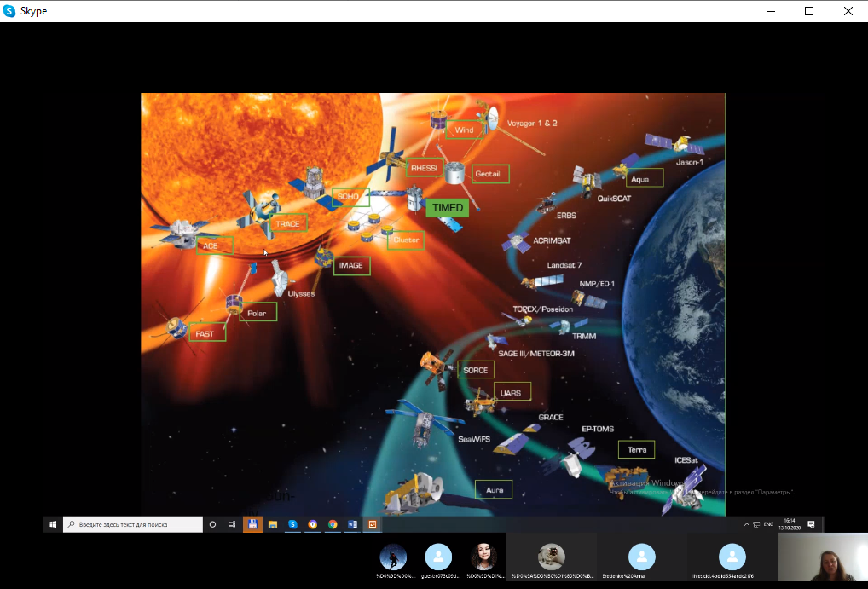This screenshot has width=868, height=589.
Task: Expand hidden tray icons chevron
Action: coord(746,524)
